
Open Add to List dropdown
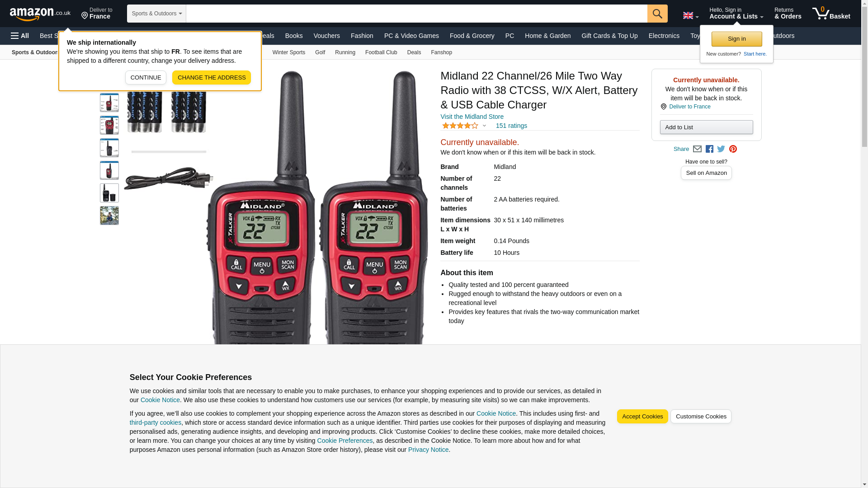click(706, 127)
